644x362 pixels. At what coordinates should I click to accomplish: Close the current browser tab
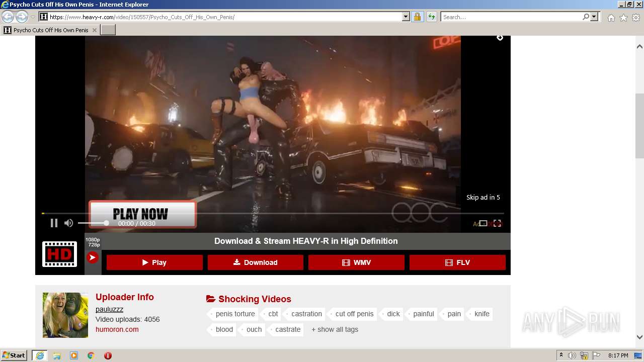(95, 30)
